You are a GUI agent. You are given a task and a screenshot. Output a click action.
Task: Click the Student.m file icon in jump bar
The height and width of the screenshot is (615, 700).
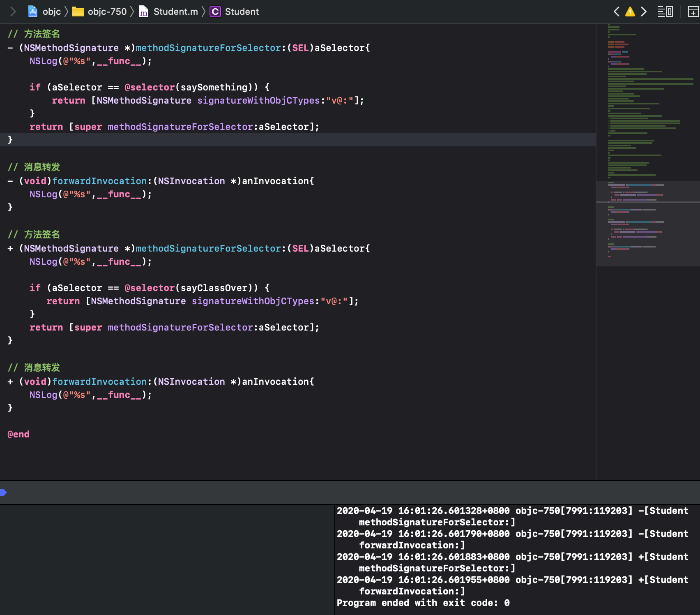(143, 12)
